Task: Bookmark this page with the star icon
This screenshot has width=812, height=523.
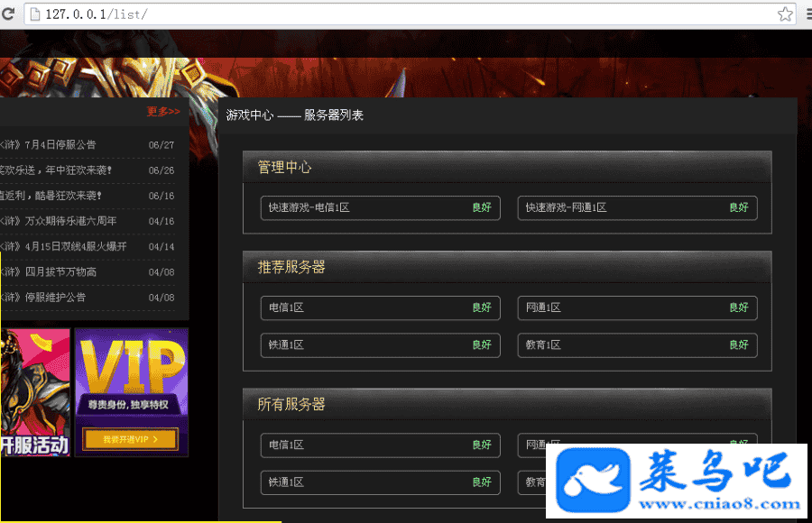Action: click(785, 14)
